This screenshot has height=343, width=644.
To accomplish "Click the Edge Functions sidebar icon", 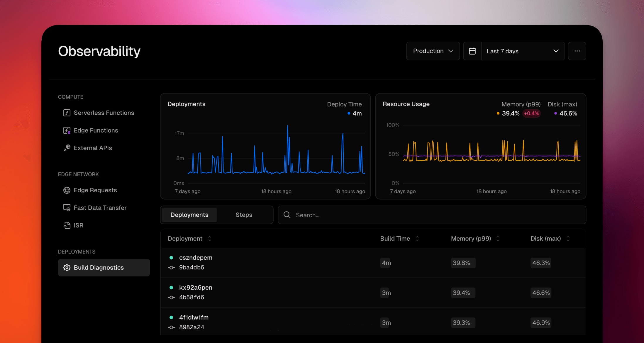I will [x=67, y=130].
